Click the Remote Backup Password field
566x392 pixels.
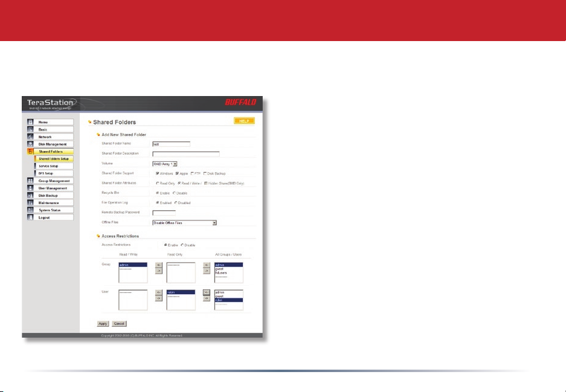pyautogui.click(x=164, y=213)
